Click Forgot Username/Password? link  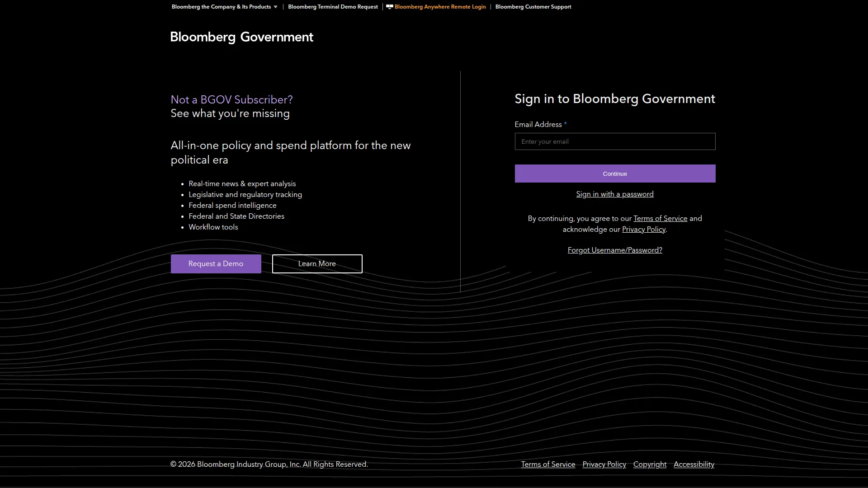[x=615, y=250]
